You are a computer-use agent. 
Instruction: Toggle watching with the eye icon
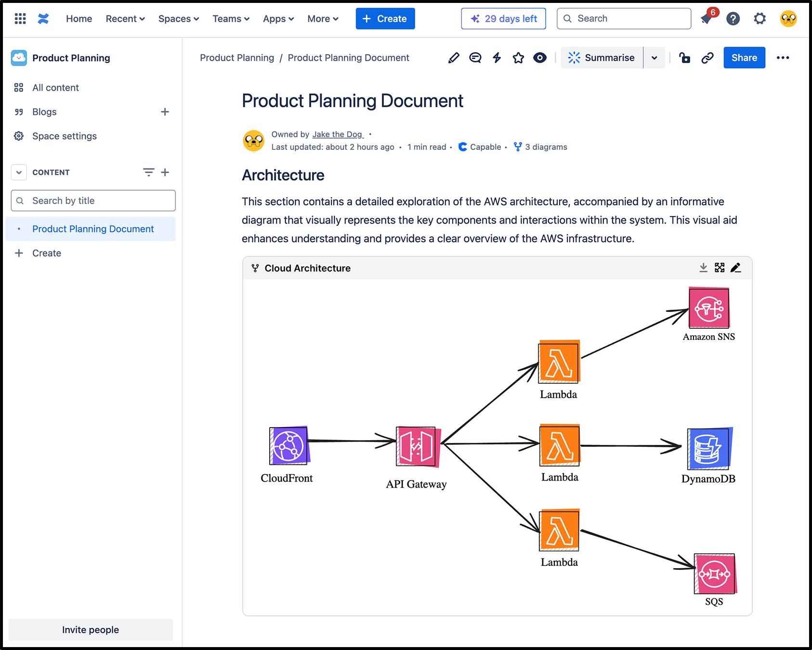click(x=540, y=58)
